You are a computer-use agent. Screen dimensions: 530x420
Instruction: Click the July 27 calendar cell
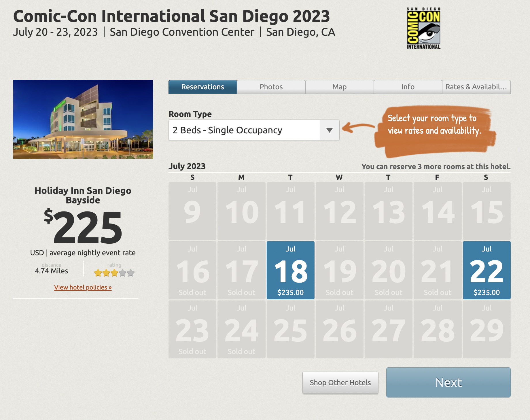tap(388, 329)
